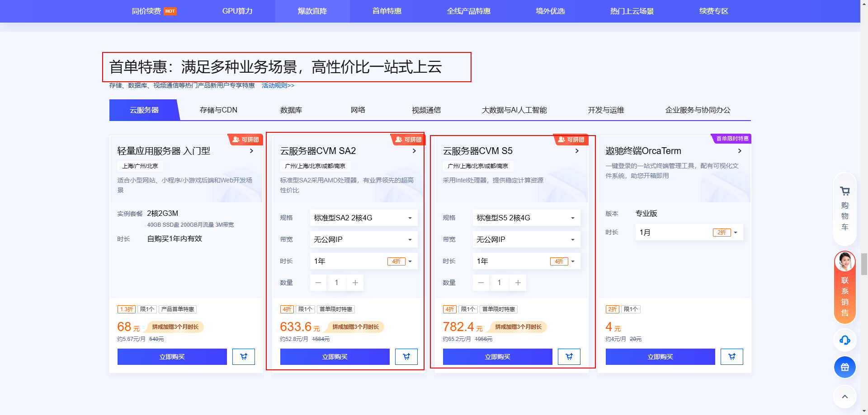The height and width of the screenshot is (415, 868).
Task: Go to 爆款直降 in top navigation
Action: [x=312, y=11]
